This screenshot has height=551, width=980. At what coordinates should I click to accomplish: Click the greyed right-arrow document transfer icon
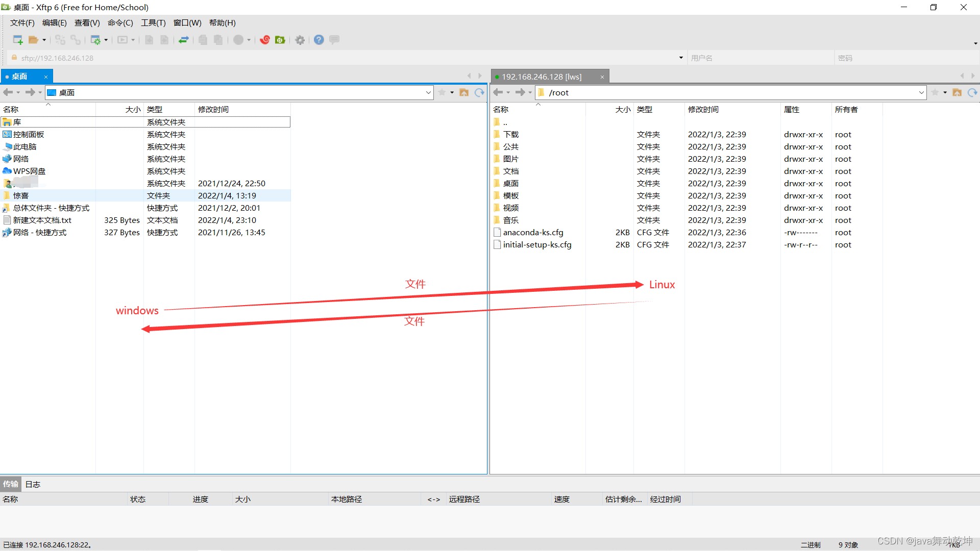point(164,40)
